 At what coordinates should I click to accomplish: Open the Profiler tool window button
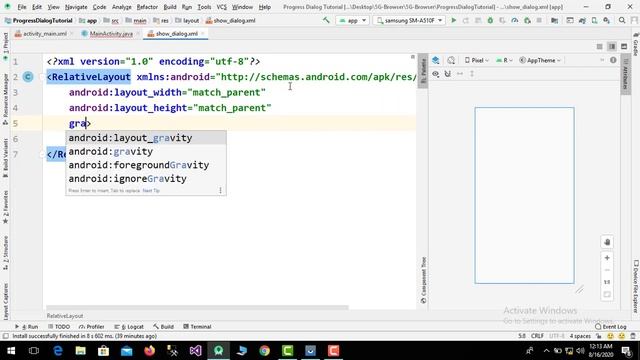coord(92,327)
